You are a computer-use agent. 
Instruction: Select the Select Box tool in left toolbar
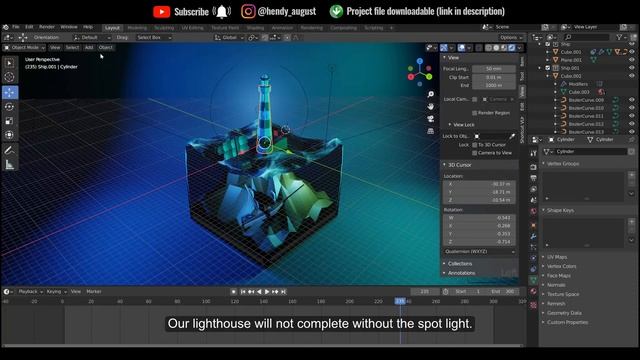click(x=9, y=63)
